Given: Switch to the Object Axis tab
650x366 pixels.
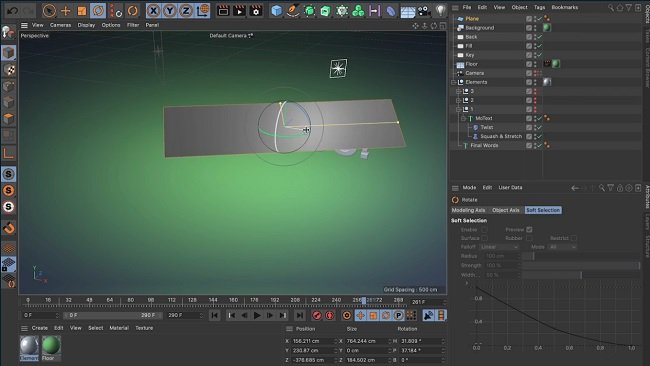Looking at the screenshot, I should tap(505, 210).
